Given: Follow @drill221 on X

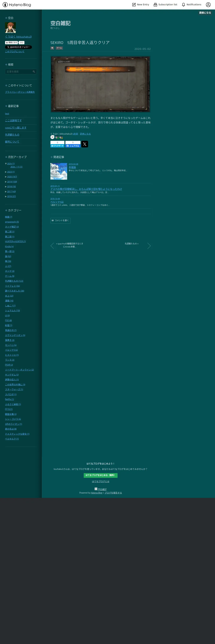Looking at the screenshot, I should (19, 47).
